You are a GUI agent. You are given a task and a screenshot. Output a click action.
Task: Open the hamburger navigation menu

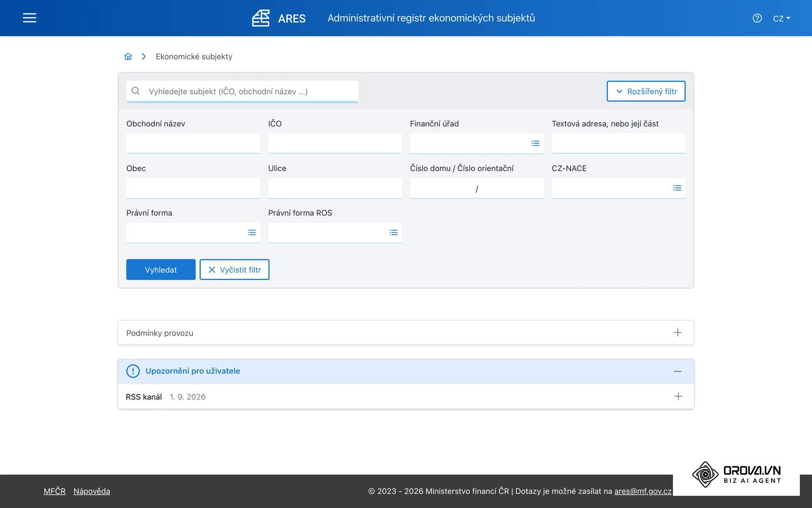(29, 18)
